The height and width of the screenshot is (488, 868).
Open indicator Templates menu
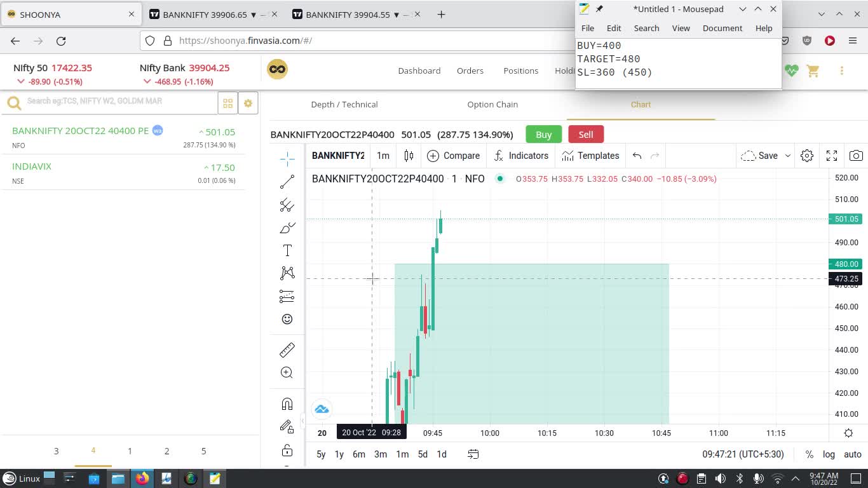590,156
